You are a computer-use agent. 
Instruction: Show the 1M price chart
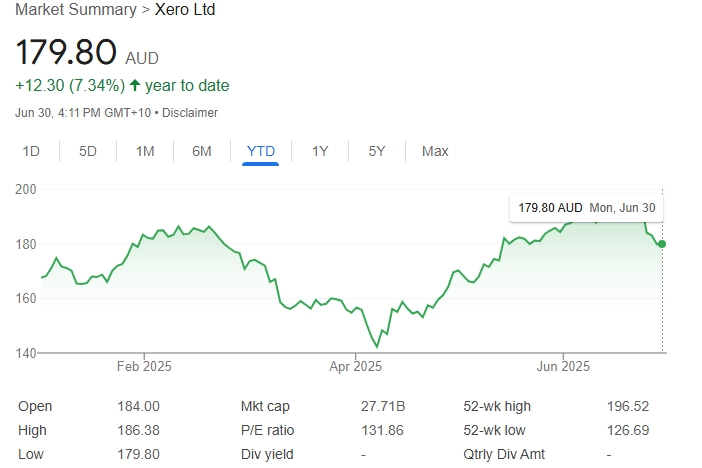point(145,151)
